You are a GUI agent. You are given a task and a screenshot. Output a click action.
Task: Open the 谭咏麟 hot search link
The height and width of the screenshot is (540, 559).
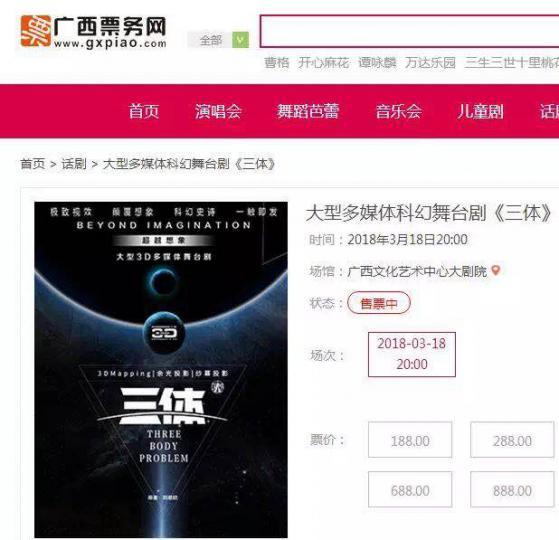377,63
